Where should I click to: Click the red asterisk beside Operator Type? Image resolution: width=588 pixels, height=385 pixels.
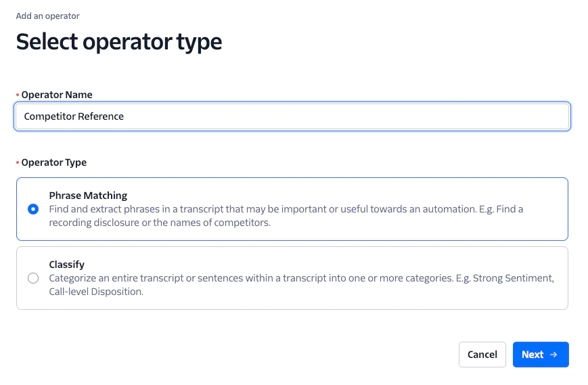18,162
